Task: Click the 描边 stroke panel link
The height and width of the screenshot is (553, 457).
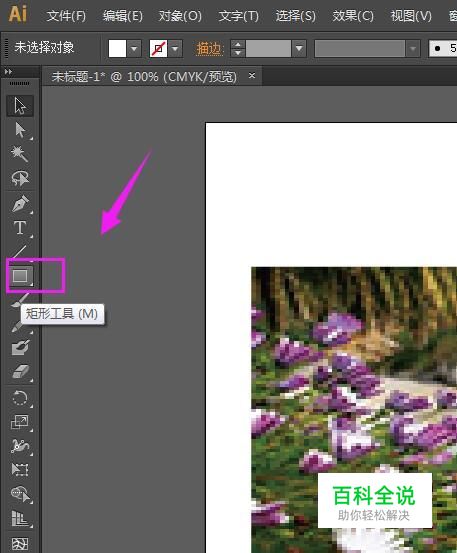Action: click(x=210, y=49)
